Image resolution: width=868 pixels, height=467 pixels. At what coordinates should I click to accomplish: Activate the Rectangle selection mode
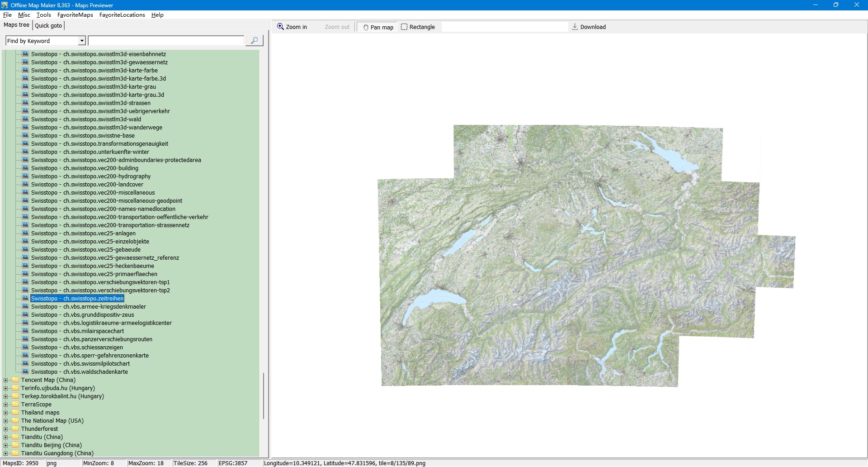tap(418, 27)
